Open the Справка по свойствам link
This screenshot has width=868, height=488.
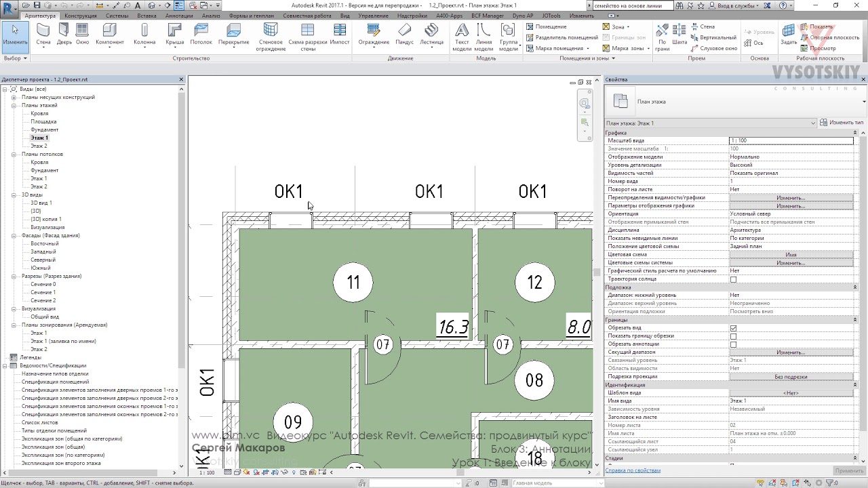(x=633, y=470)
